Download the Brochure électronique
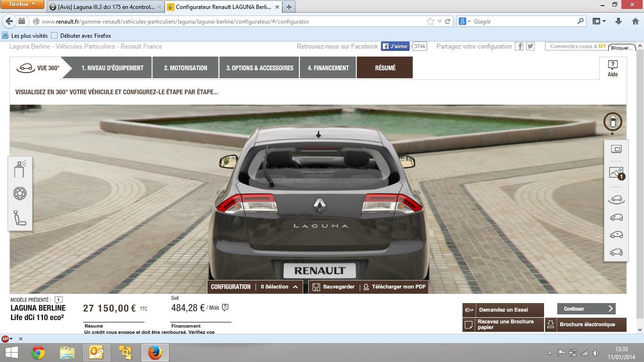Image resolution: width=644 pixels, height=362 pixels. click(586, 324)
